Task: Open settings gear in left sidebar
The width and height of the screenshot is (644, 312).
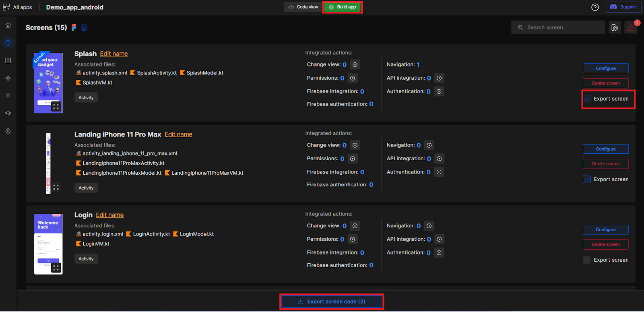Action: coord(8,131)
